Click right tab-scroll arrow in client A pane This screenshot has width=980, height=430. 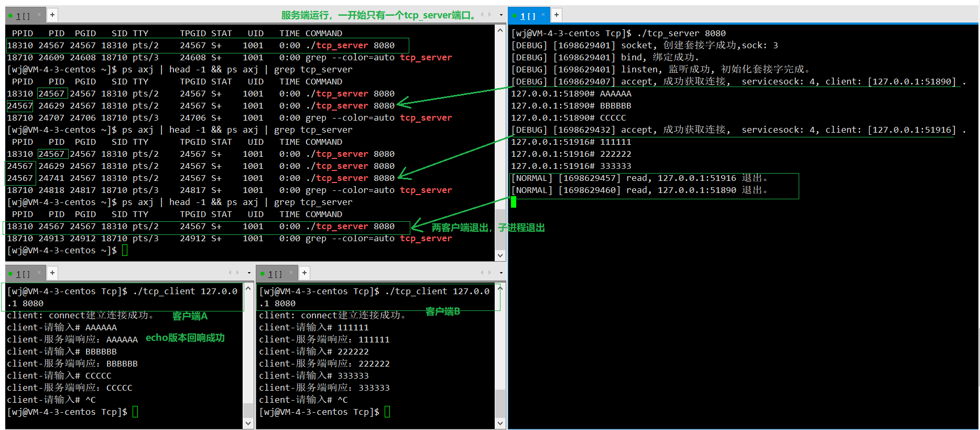tap(238, 273)
